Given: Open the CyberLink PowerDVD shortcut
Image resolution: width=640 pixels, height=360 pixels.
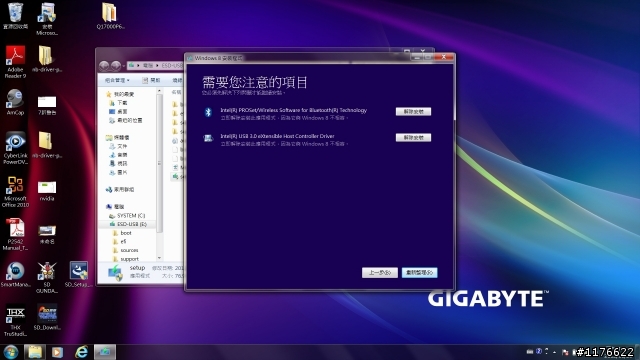Looking at the screenshot, I should (x=16, y=148).
